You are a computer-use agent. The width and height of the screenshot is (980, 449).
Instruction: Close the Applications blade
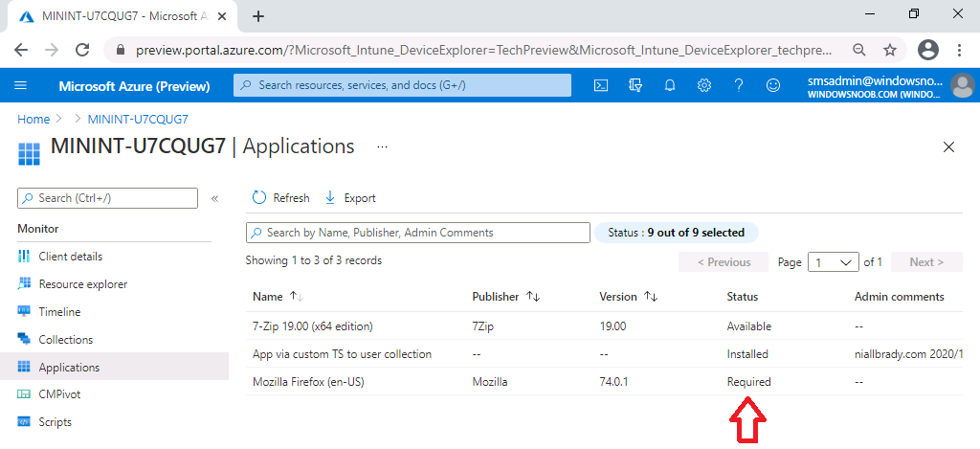pyautogui.click(x=948, y=147)
